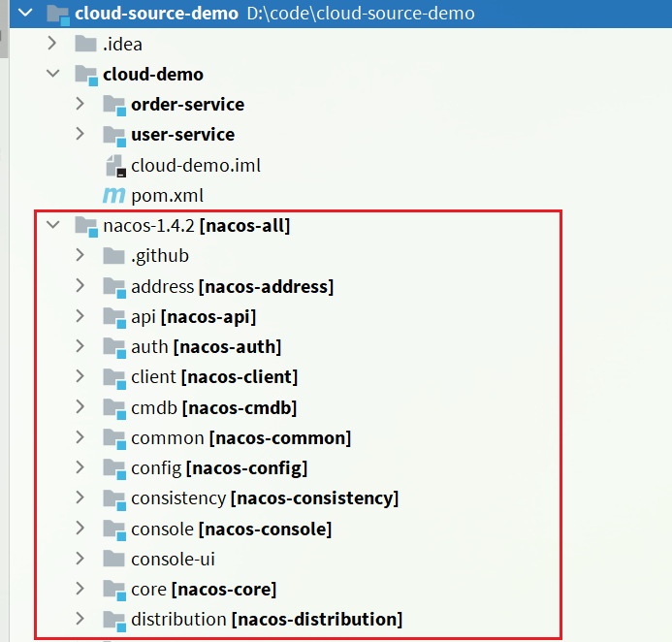Select the consistency [nacos-consistency] module
Screen dimensions: 672x642
[x=264, y=498]
